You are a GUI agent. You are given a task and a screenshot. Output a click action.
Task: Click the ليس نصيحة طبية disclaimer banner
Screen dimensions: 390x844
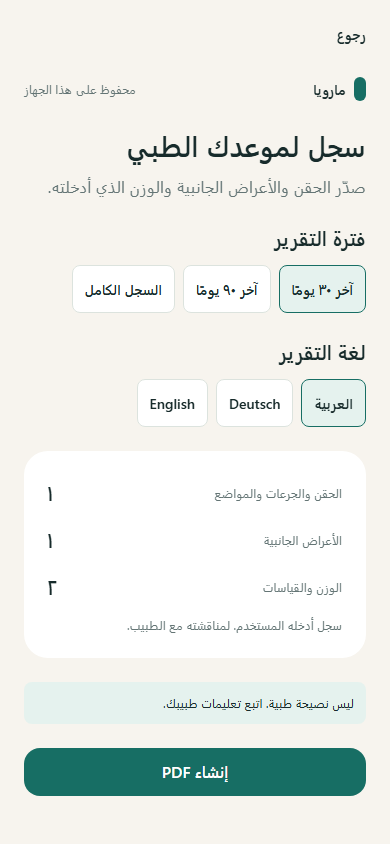coord(195,703)
